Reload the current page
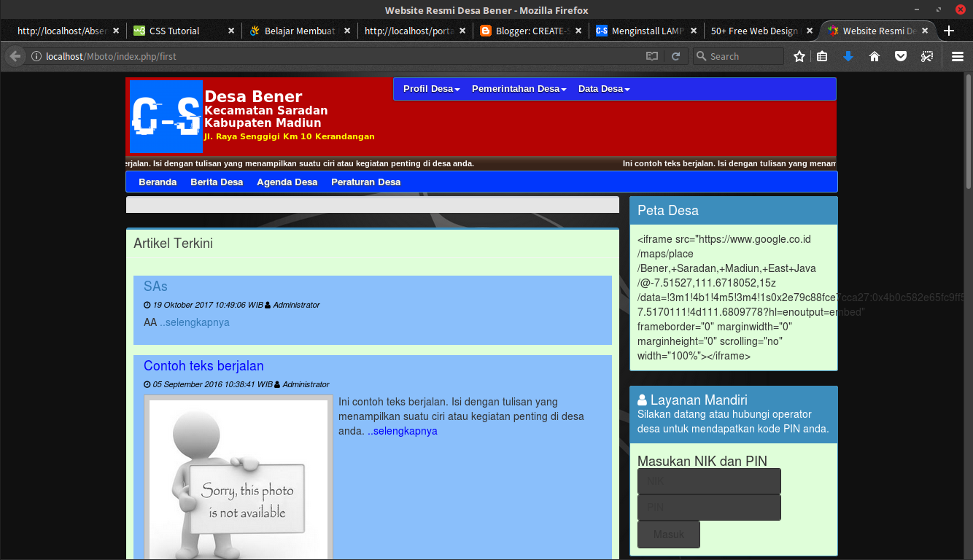Image resolution: width=973 pixels, height=560 pixels. click(675, 55)
